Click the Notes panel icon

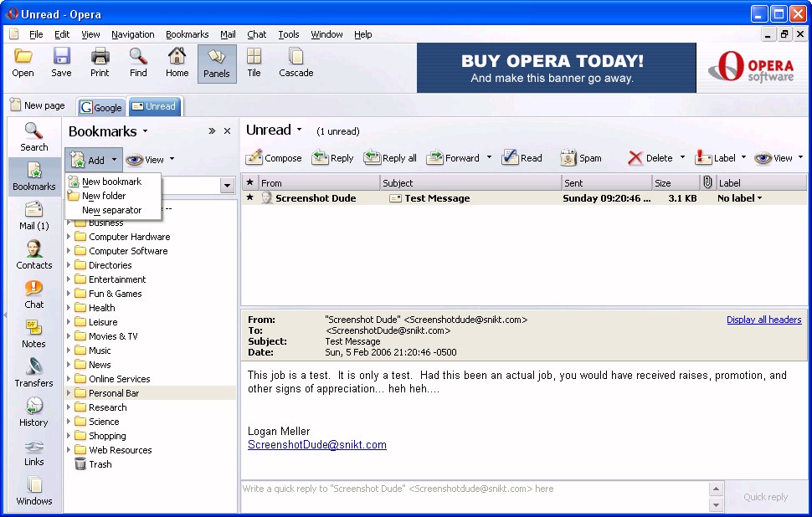click(33, 333)
